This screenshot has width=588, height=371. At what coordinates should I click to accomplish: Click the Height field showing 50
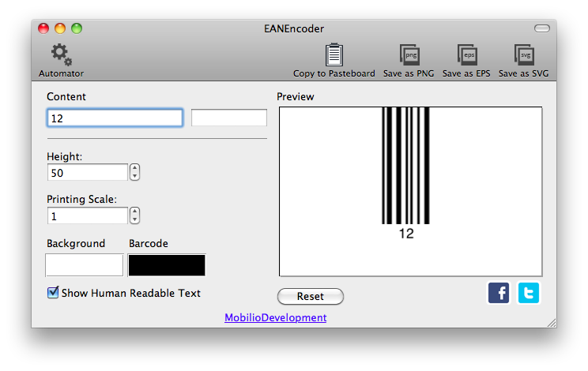tap(88, 172)
